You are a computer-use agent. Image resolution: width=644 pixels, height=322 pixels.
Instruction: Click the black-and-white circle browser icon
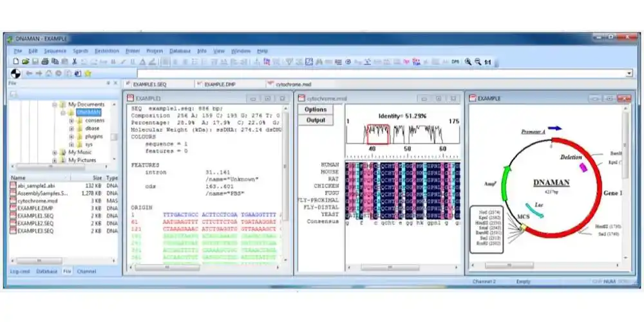(x=15, y=73)
